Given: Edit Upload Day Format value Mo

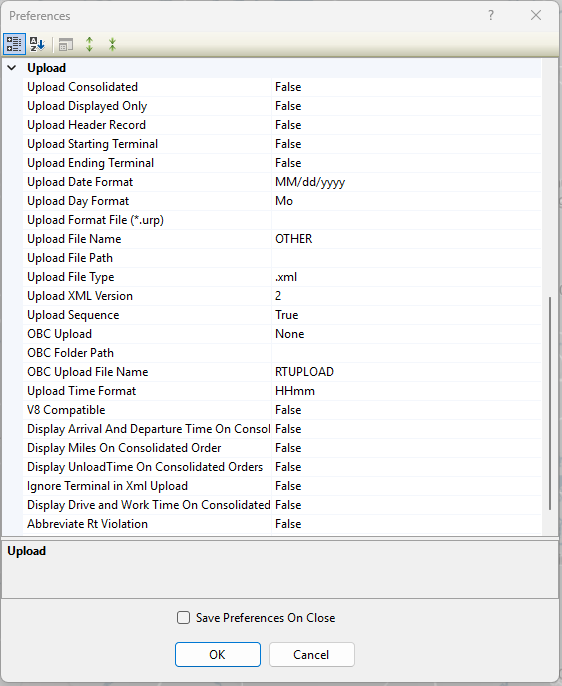Looking at the screenshot, I should 406,201.
